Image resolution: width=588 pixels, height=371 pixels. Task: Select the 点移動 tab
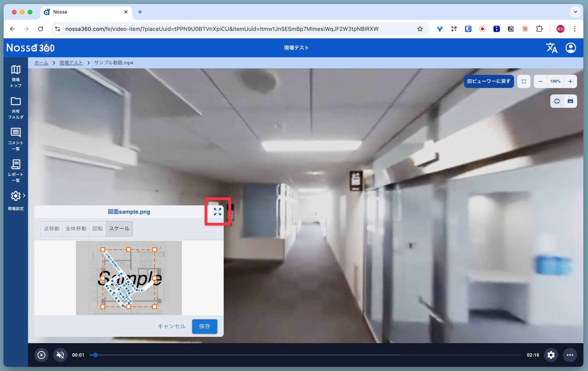[x=52, y=228]
